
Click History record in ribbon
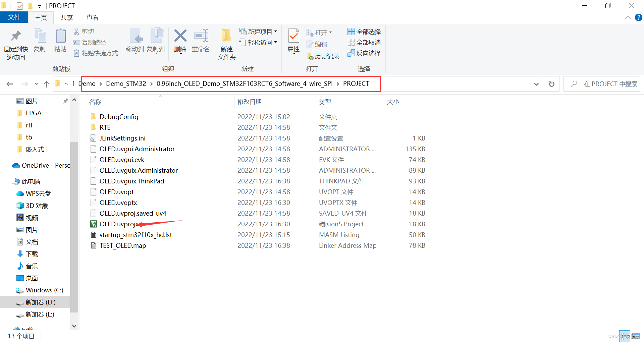pos(323,56)
